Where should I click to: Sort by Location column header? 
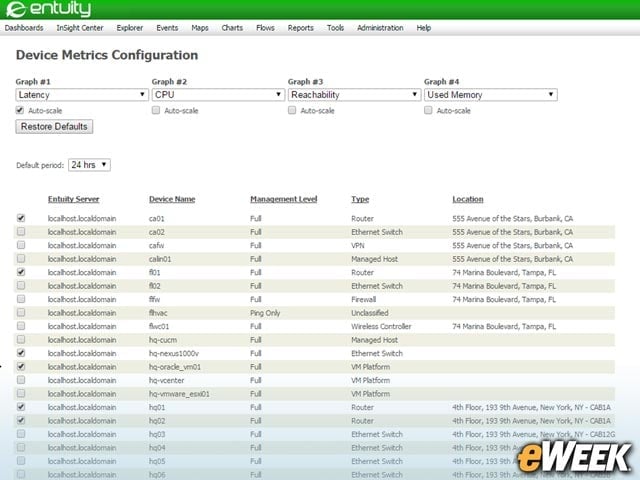[468, 199]
